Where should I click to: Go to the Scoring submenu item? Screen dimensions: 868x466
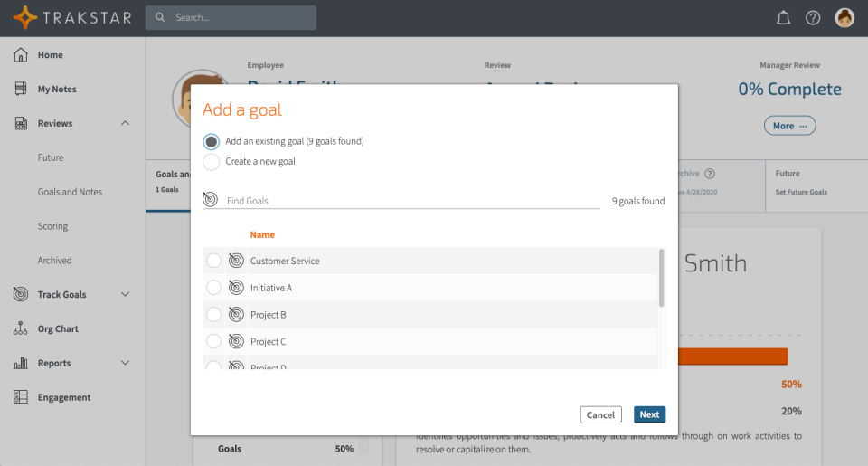[52, 226]
